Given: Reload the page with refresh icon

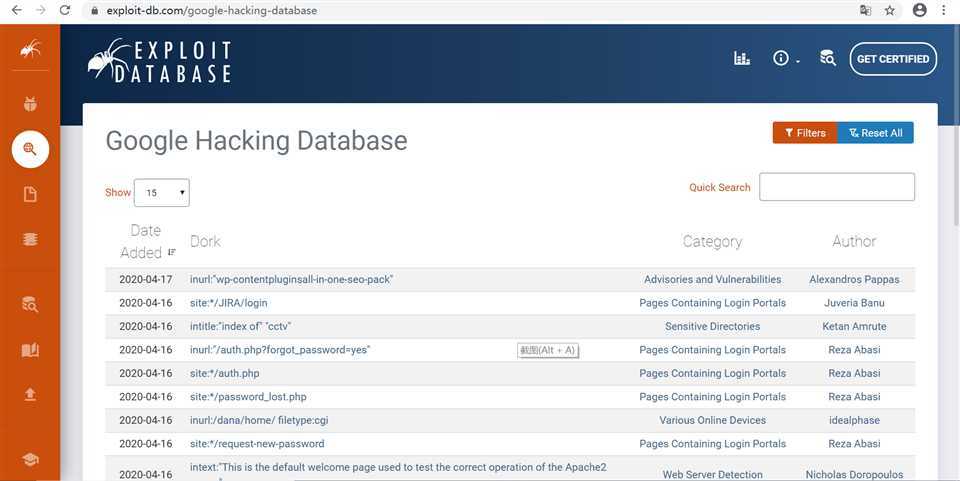Looking at the screenshot, I should click(65, 10).
